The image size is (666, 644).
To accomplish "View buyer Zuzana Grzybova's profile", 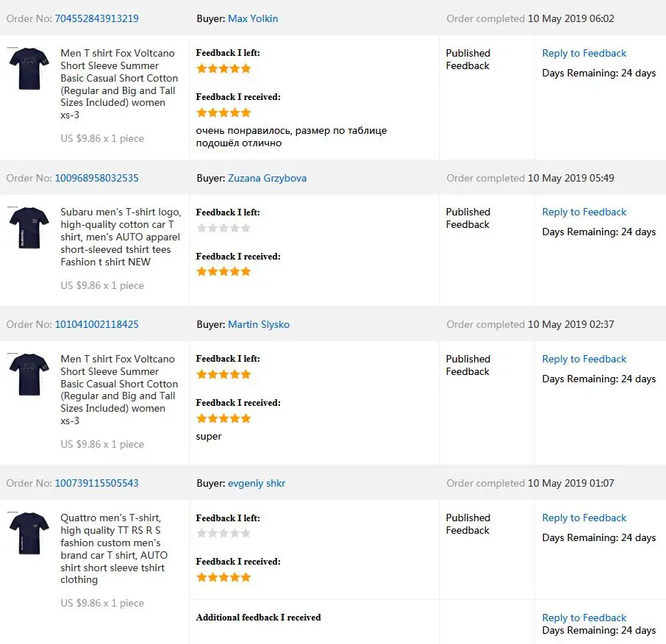I will (x=267, y=178).
